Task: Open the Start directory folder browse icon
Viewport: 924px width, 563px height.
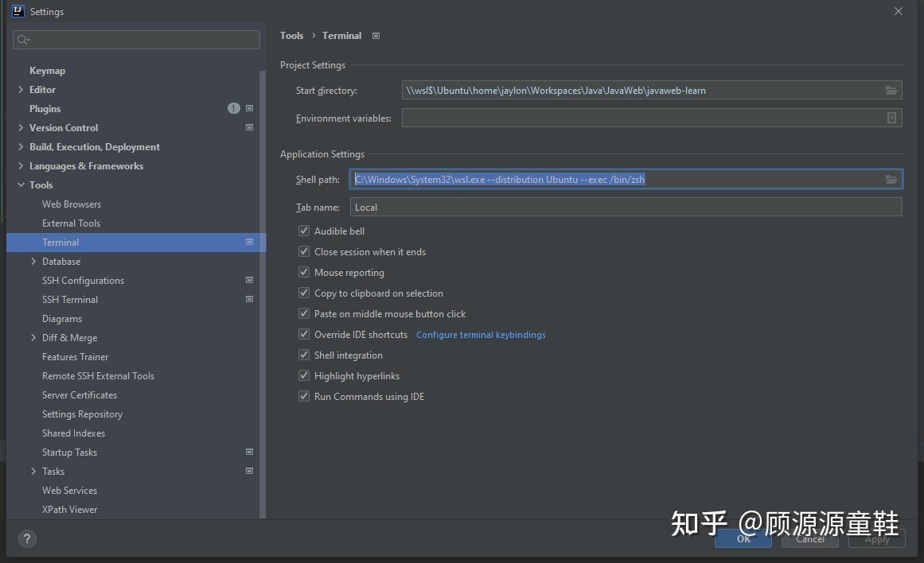Action: coord(891,90)
